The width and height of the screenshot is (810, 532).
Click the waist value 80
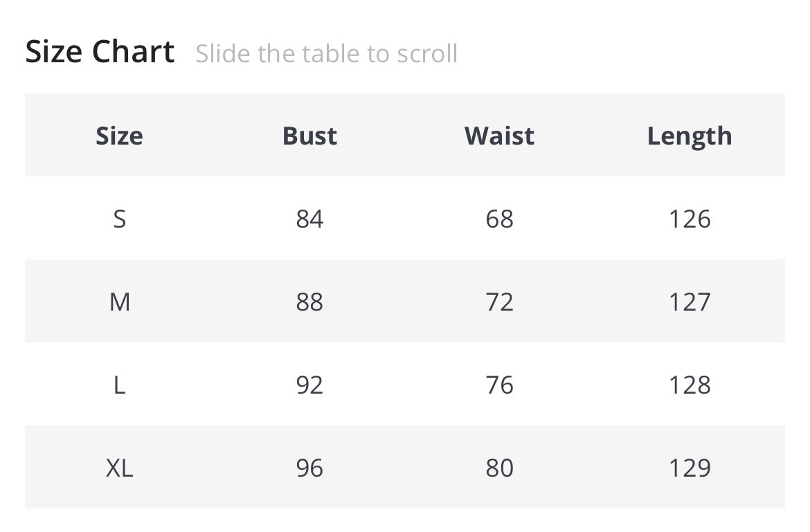coord(499,468)
